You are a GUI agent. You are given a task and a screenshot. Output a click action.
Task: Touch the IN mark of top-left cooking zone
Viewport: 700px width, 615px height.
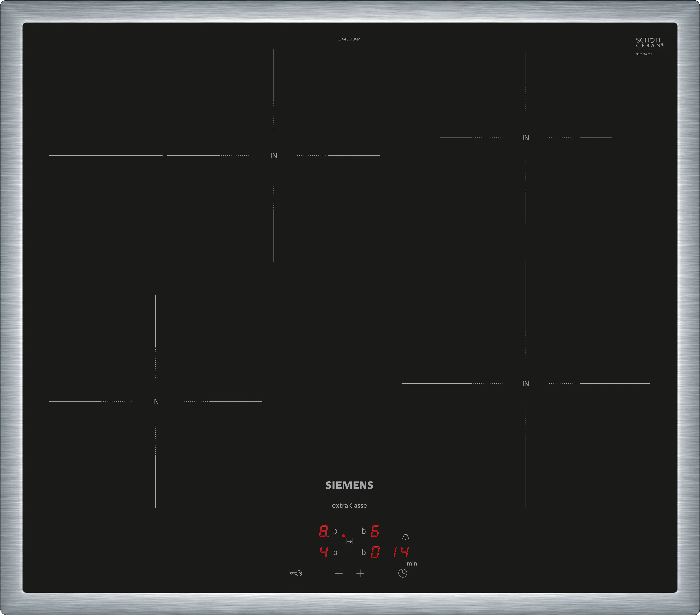(x=274, y=156)
